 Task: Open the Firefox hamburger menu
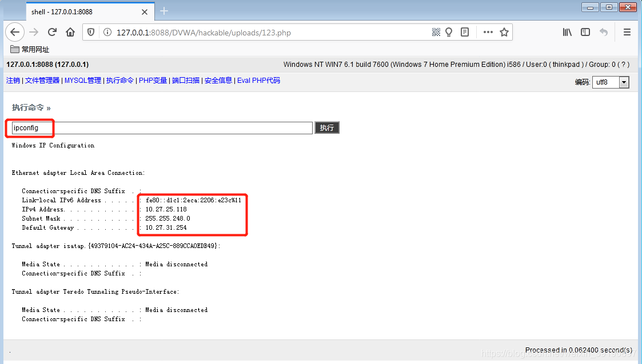tap(627, 33)
